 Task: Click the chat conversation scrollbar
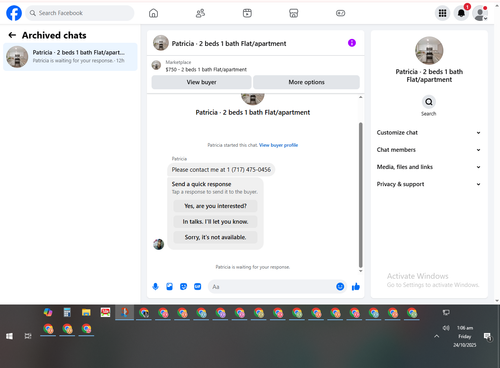[360, 195]
